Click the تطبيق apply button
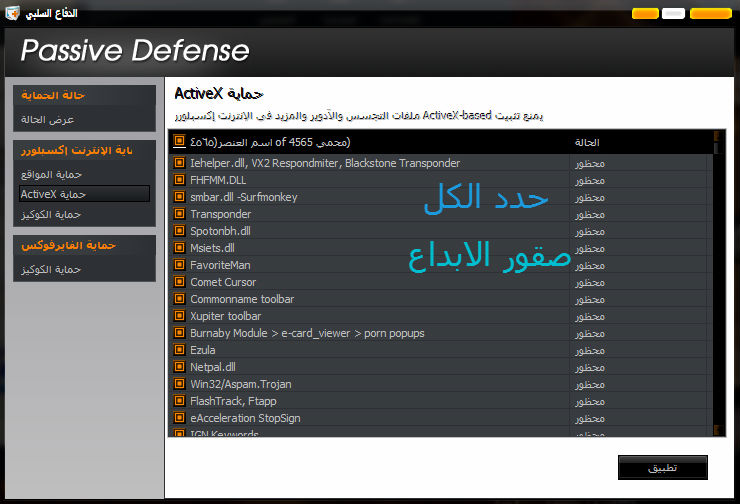Image resolution: width=740 pixels, height=504 pixels. (662, 467)
